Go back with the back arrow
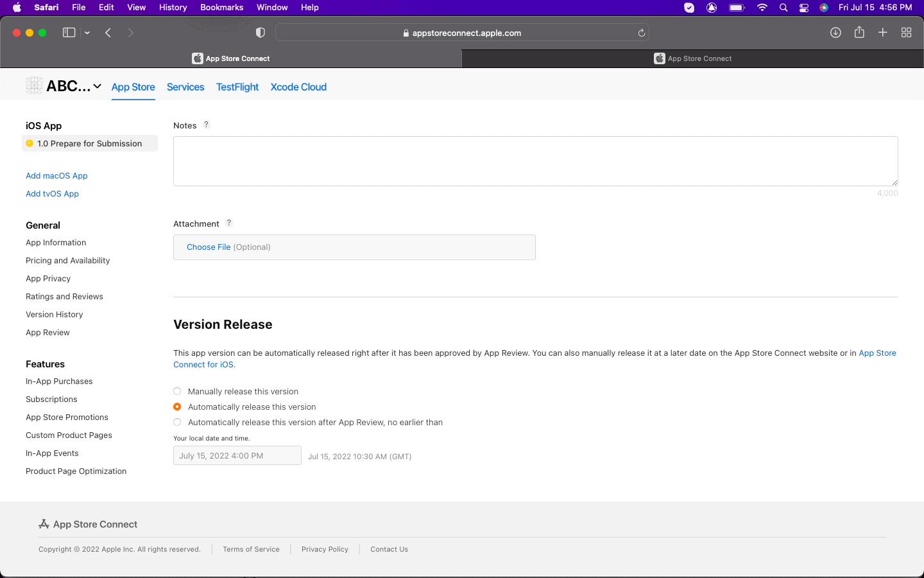This screenshot has width=924, height=578. pos(108,33)
